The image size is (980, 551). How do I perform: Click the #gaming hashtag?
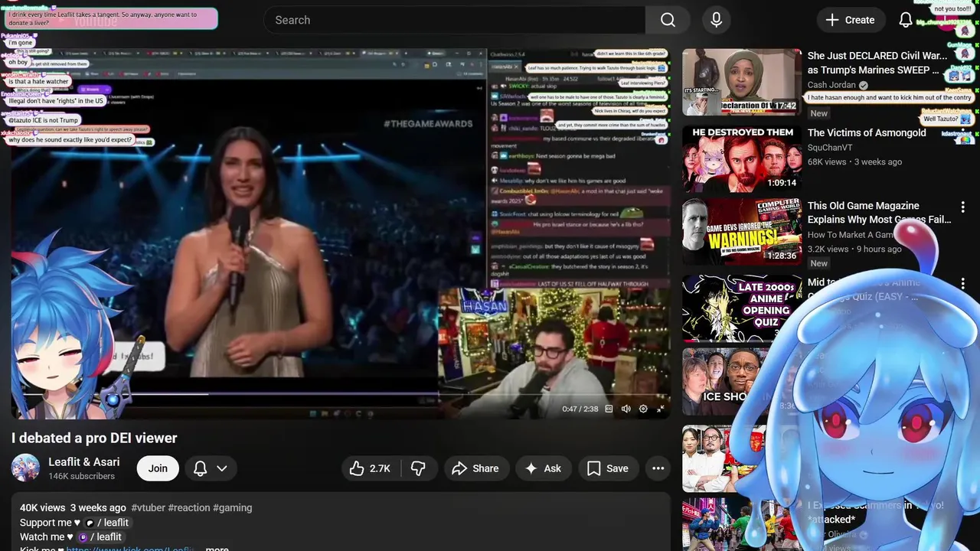232,507
